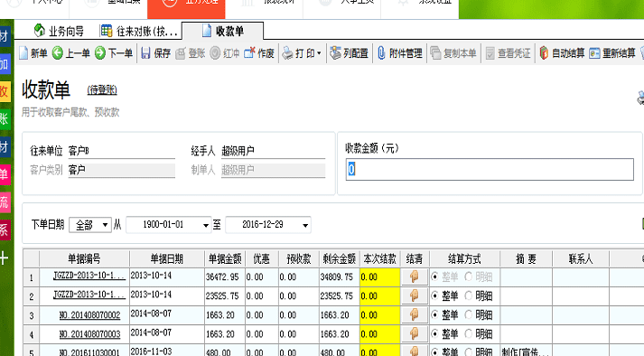Save the receipt with 保存
The width and height of the screenshot is (644, 356).
coord(155,53)
